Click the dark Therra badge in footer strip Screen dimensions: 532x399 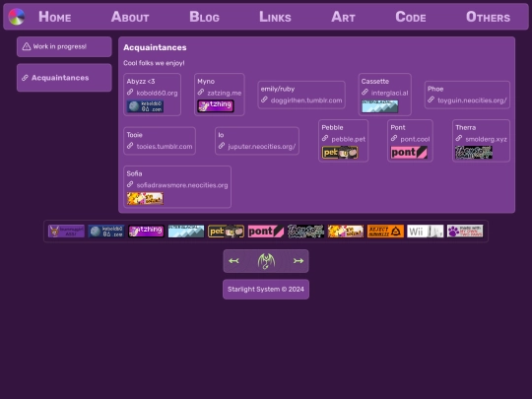[x=305, y=232]
